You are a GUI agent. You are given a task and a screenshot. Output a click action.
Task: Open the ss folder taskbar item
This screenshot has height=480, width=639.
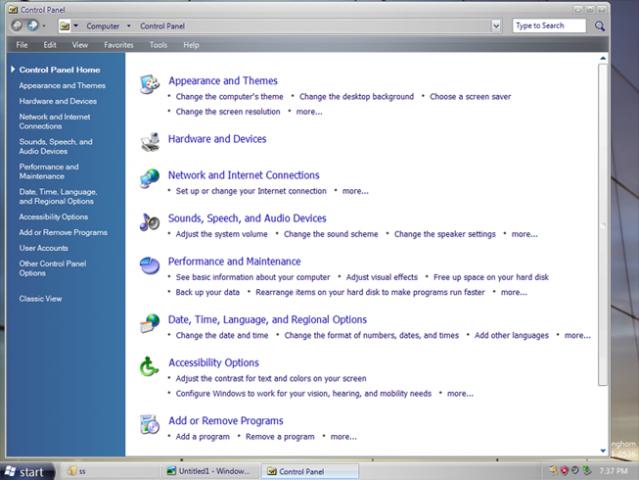pyautogui.click(x=110, y=471)
